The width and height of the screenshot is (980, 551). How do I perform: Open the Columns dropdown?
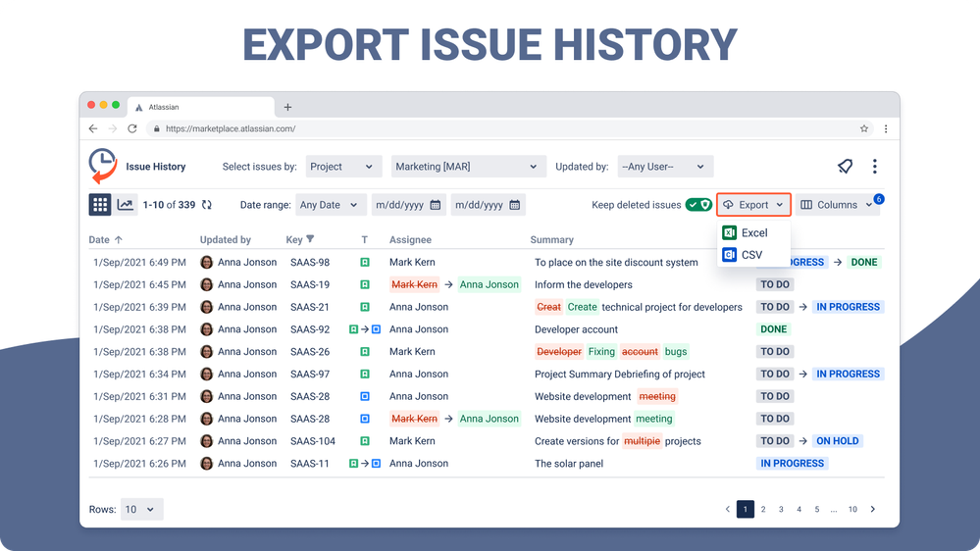point(838,205)
